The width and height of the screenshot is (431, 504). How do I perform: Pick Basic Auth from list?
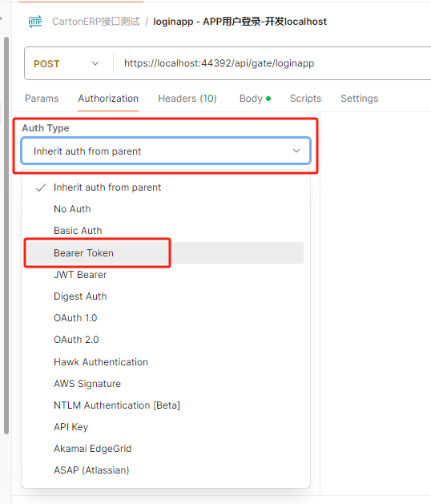pyautogui.click(x=166, y=231)
